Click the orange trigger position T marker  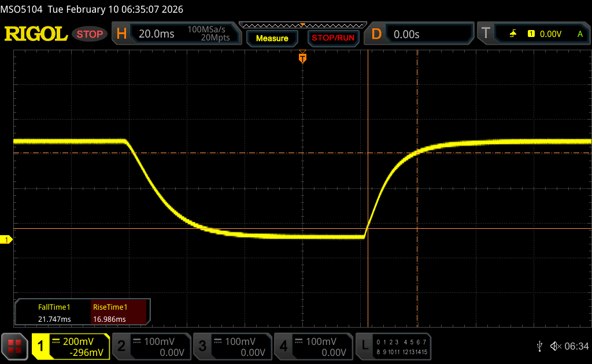click(302, 58)
